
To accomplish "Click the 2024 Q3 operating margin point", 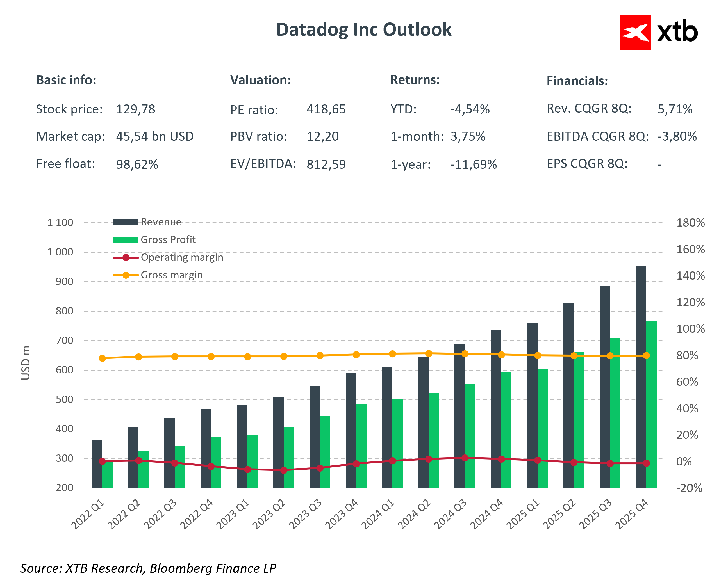I will 465,458.
